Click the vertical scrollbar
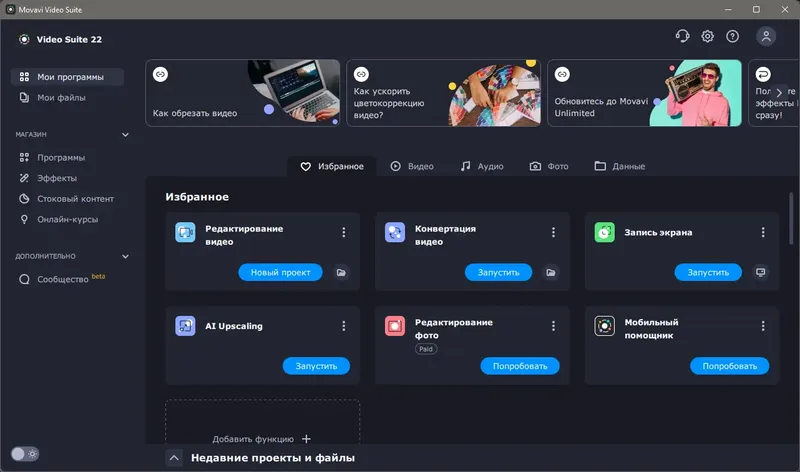800x472 pixels. click(x=791, y=218)
